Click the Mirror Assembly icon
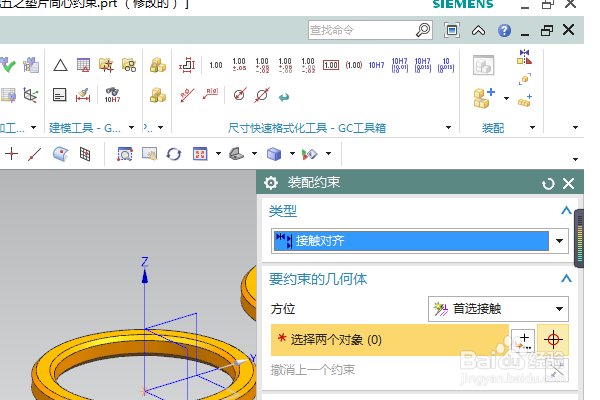The width and height of the screenshot is (600, 400). [x=524, y=57]
